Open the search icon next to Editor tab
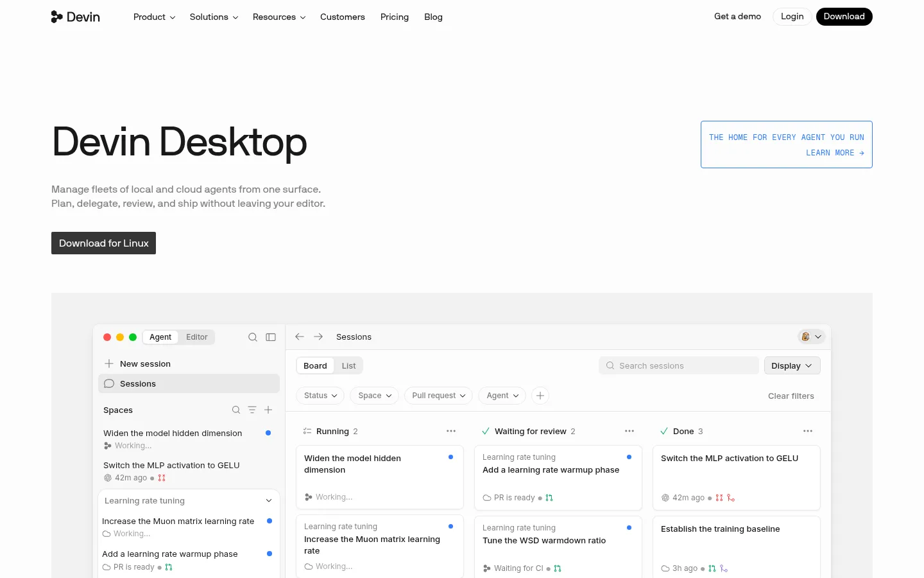 pyautogui.click(x=253, y=337)
